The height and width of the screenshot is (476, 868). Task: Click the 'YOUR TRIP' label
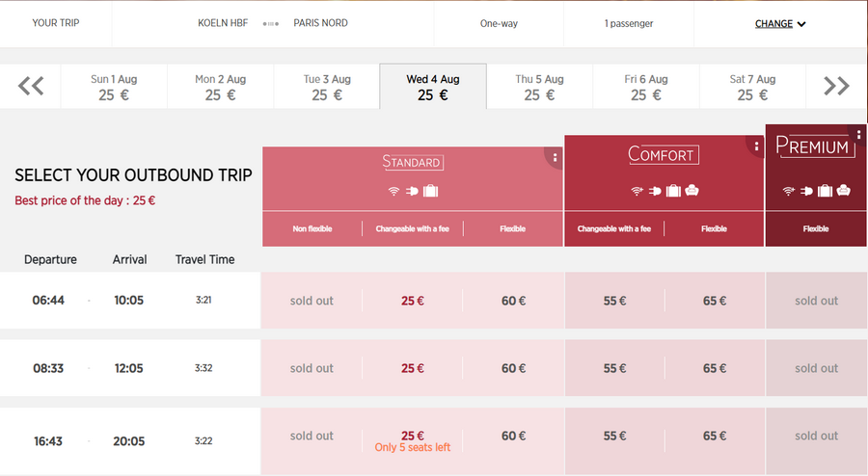[x=55, y=23]
